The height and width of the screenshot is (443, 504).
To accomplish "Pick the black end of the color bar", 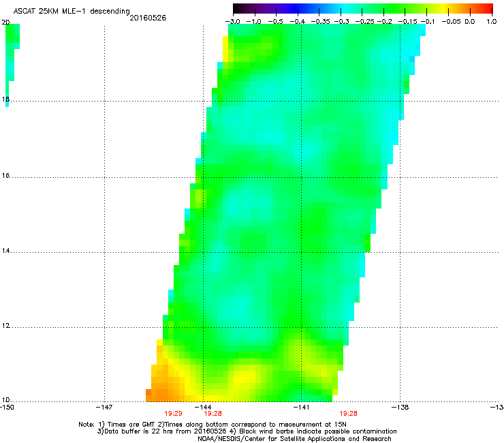I will point(237,8).
